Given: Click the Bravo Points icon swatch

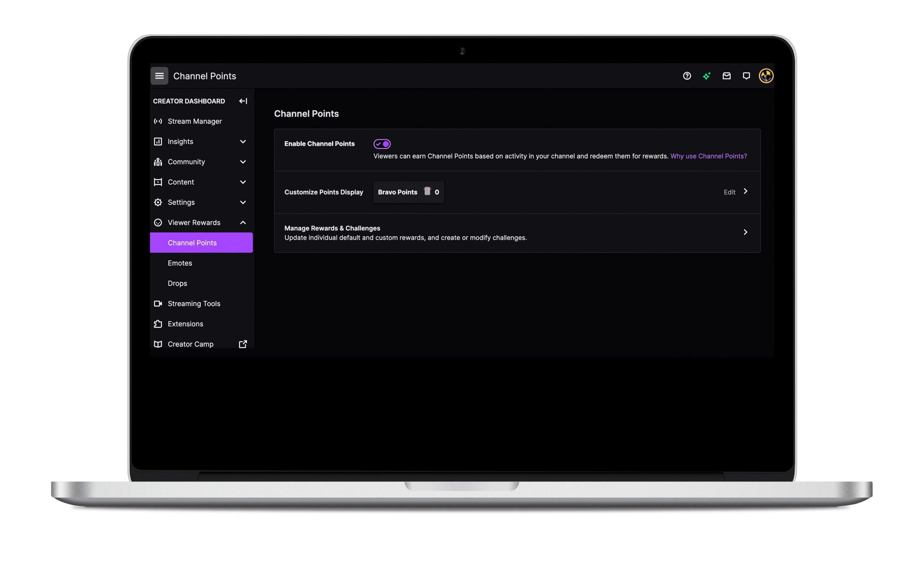Looking at the screenshot, I should click(x=426, y=192).
